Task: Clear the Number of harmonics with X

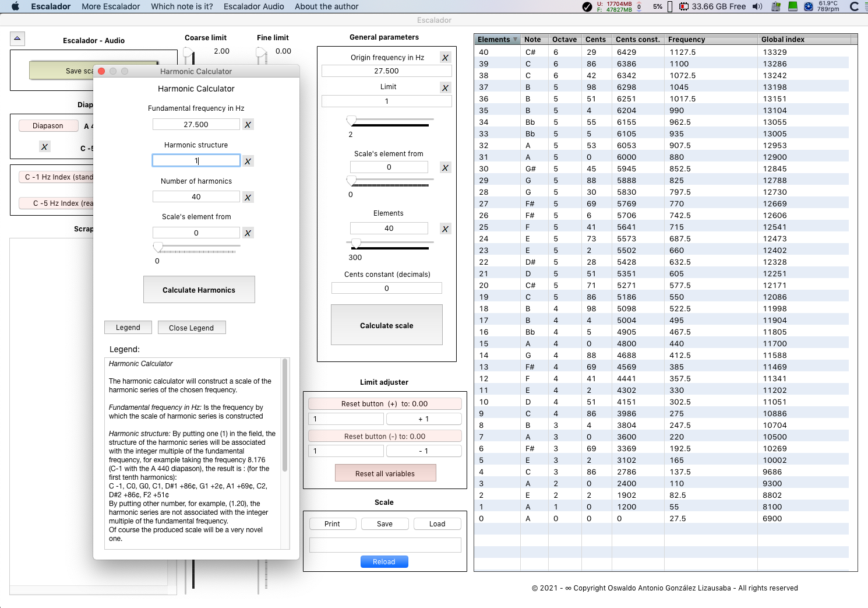Action: (248, 198)
